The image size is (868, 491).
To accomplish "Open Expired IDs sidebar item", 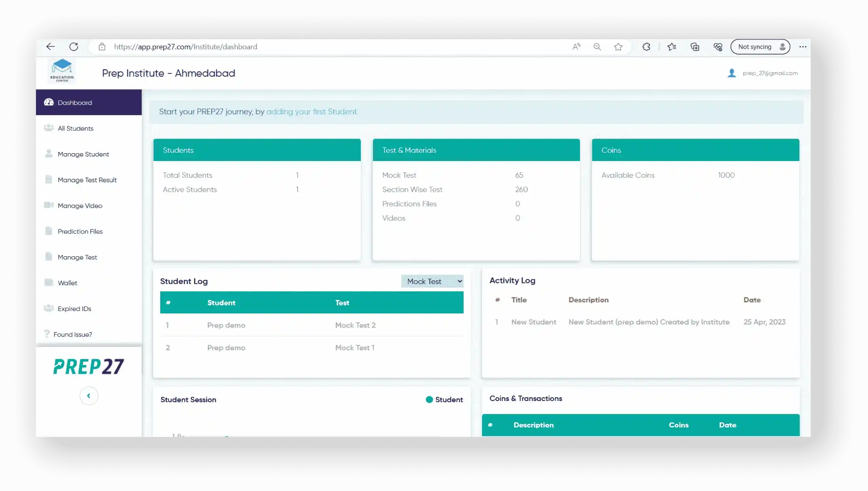I will 74,309.
